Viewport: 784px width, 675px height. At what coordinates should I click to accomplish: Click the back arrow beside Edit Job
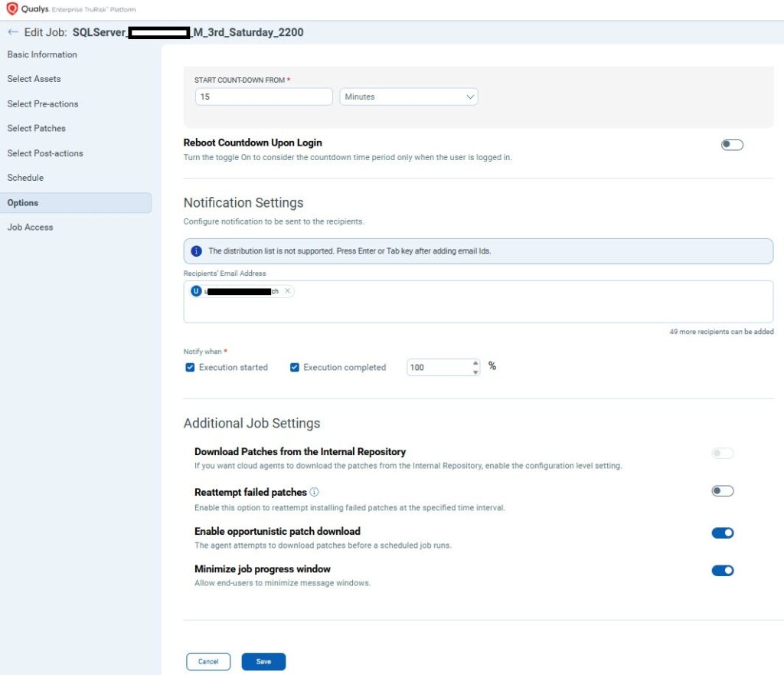tap(12, 32)
